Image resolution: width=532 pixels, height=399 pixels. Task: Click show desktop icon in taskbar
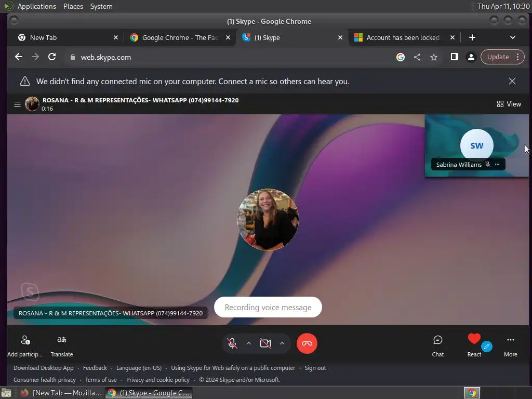(x=6, y=393)
